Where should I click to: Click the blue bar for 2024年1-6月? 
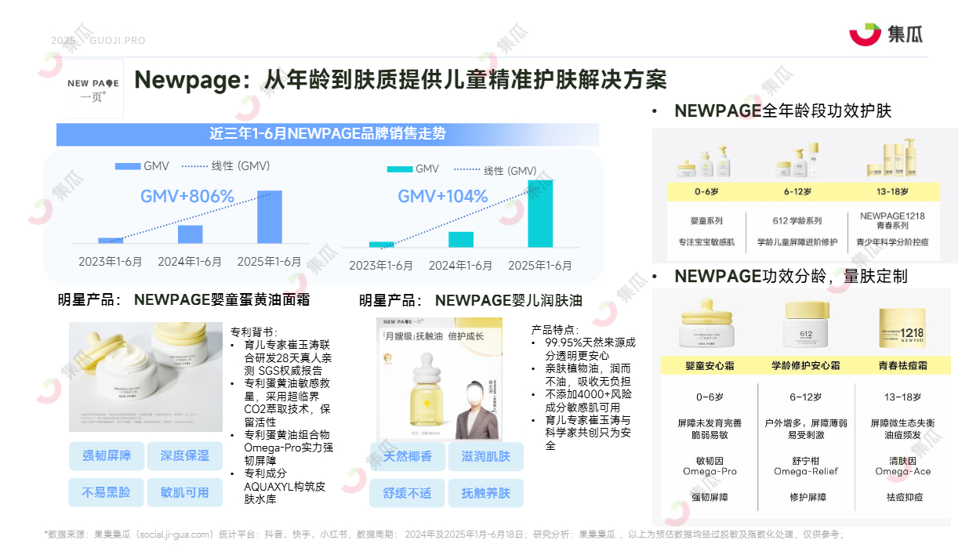(x=191, y=234)
